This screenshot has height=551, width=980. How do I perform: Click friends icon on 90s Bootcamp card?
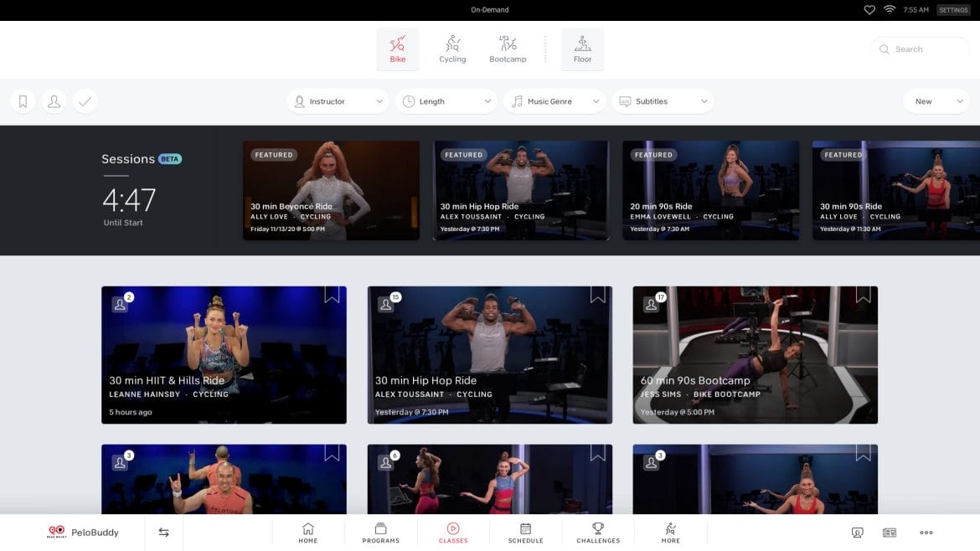(652, 304)
